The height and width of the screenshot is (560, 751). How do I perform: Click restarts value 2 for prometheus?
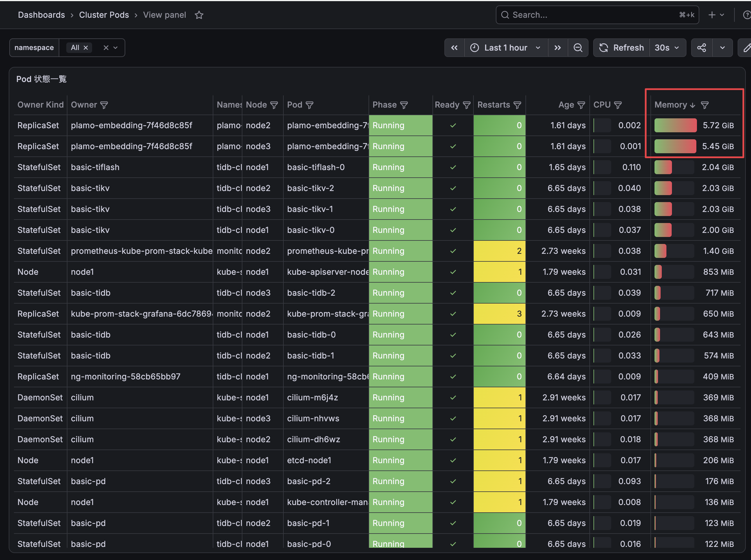click(x=499, y=251)
